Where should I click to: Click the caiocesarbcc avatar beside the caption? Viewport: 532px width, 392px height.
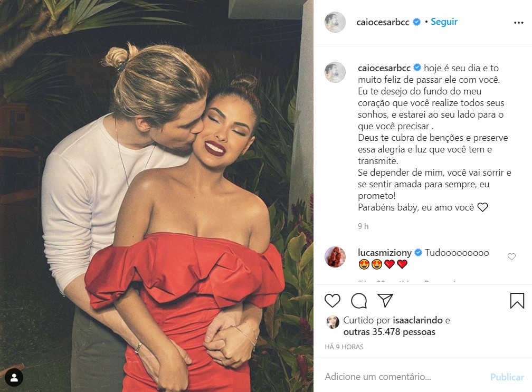pyautogui.click(x=335, y=72)
